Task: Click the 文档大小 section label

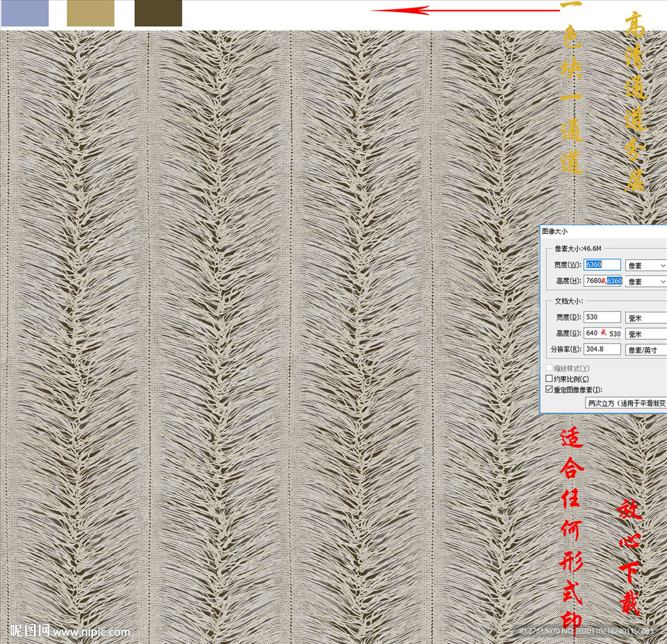Action: coord(569,301)
